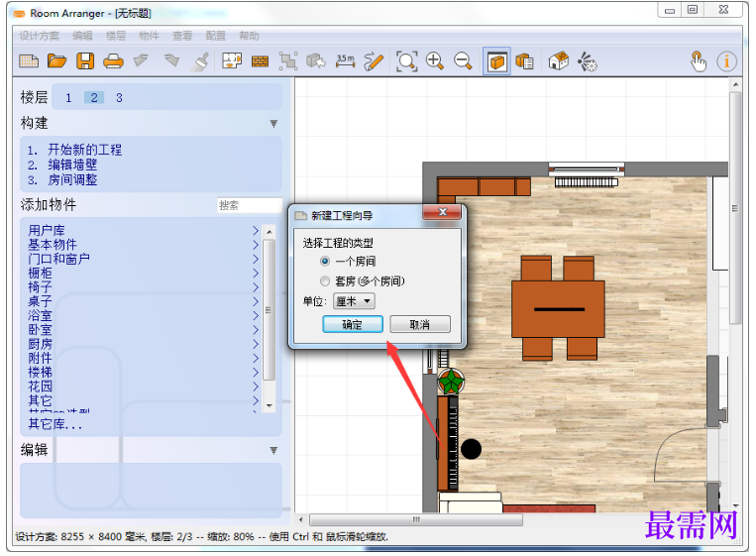Click the zoom in icon

click(434, 61)
